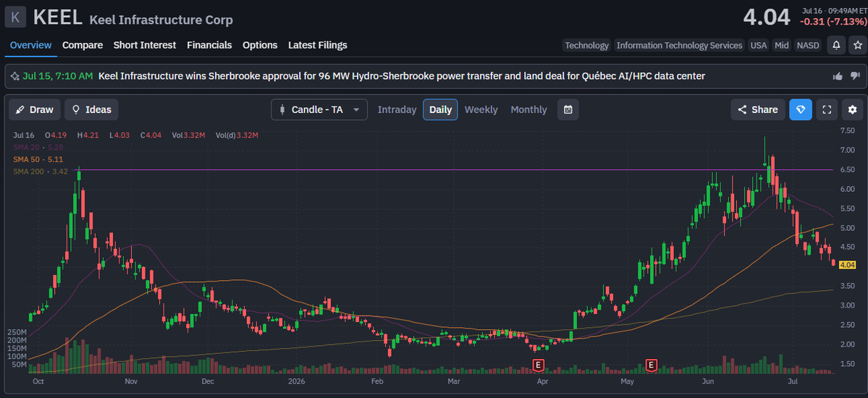Click the H 4.21 high value
868x398 pixels.
click(88, 135)
